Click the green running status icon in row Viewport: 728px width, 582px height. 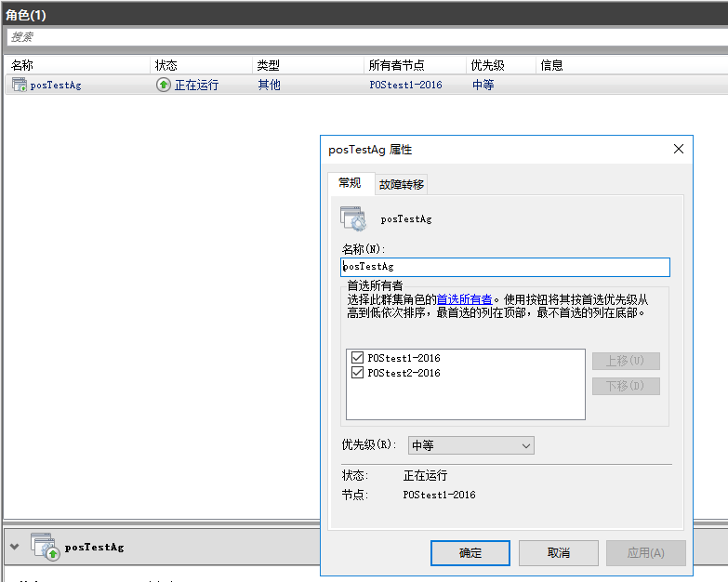pyautogui.click(x=164, y=85)
